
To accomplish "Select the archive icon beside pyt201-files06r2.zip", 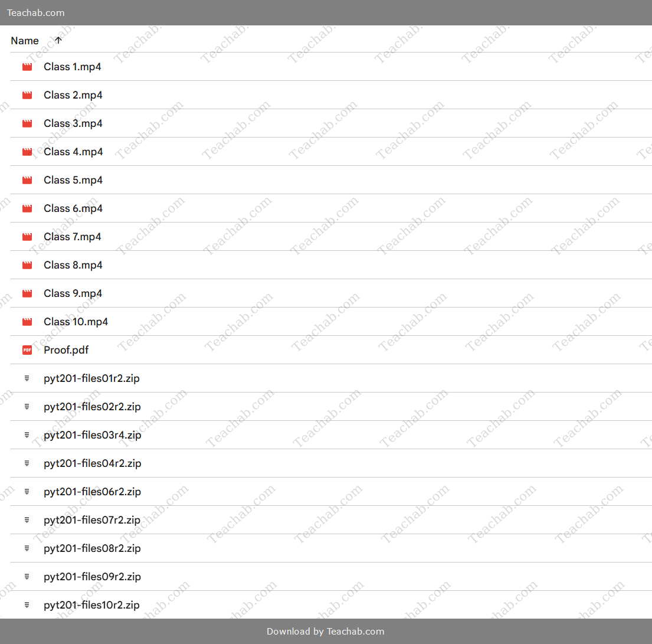I will tap(27, 492).
